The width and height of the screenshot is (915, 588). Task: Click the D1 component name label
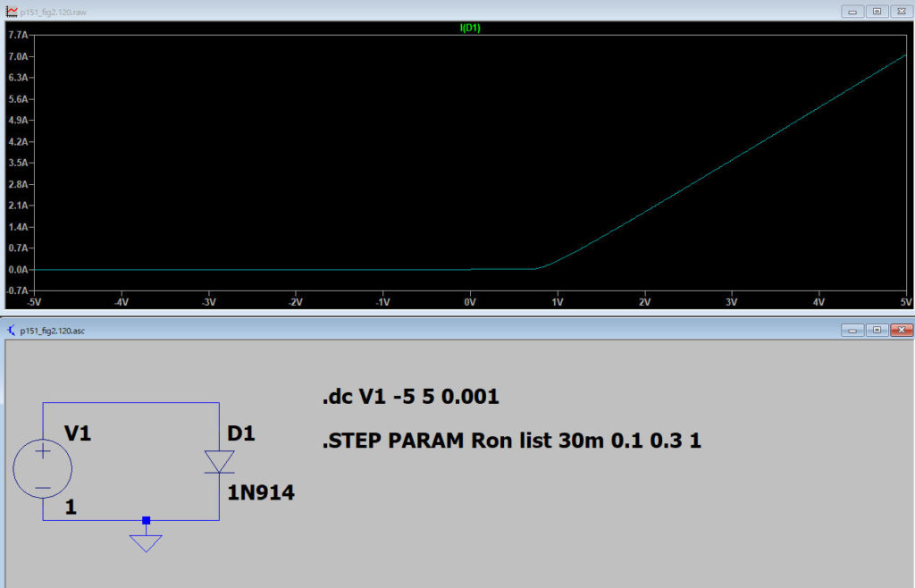(x=241, y=434)
